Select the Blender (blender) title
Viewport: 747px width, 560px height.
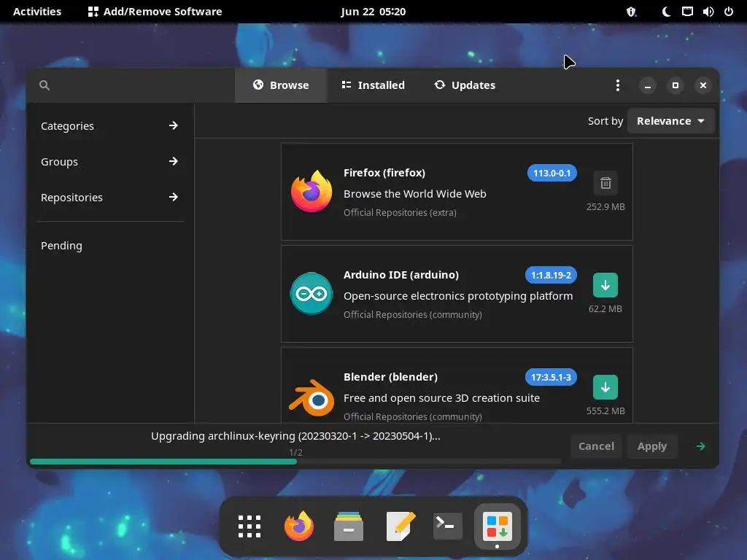point(391,377)
